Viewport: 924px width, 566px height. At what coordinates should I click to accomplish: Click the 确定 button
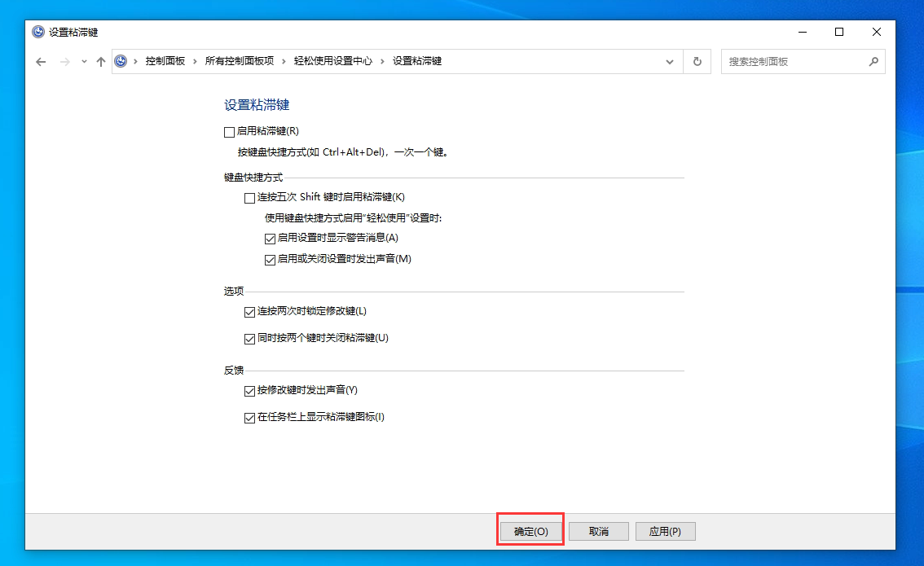[x=530, y=531]
